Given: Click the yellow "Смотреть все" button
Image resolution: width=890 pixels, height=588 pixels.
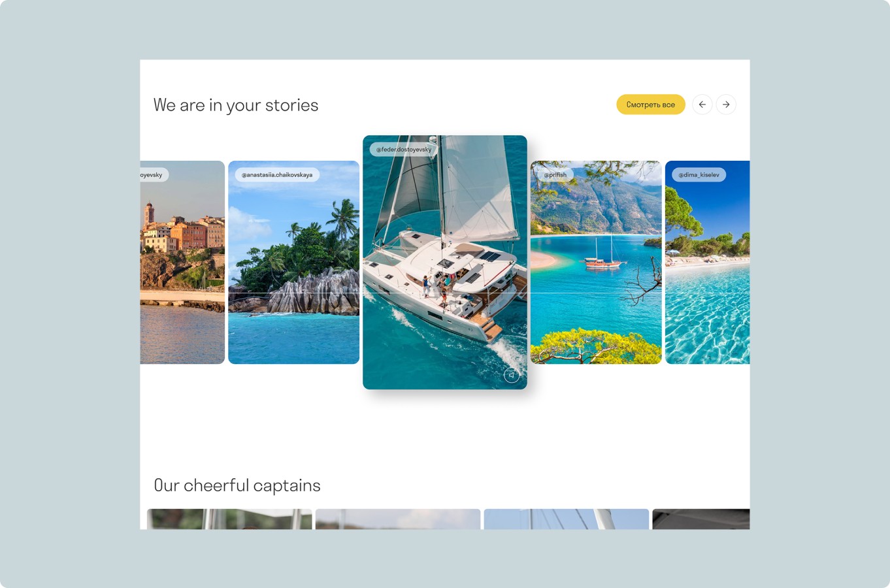Looking at the screenshot, I should (650, 105).
